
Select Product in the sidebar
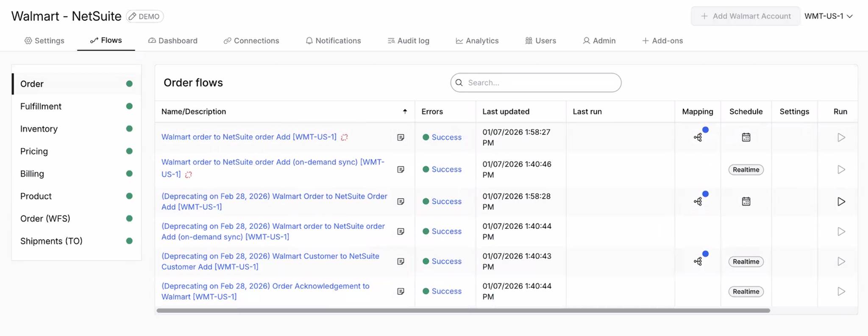tap(76, 196)
